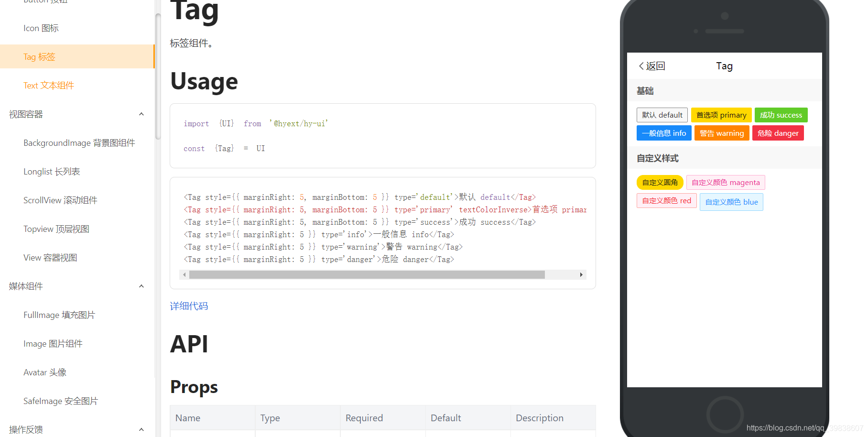Tap the blue 一般信息 info tag
This screenshot has width=868, height=437.
(x=664, y=133)
